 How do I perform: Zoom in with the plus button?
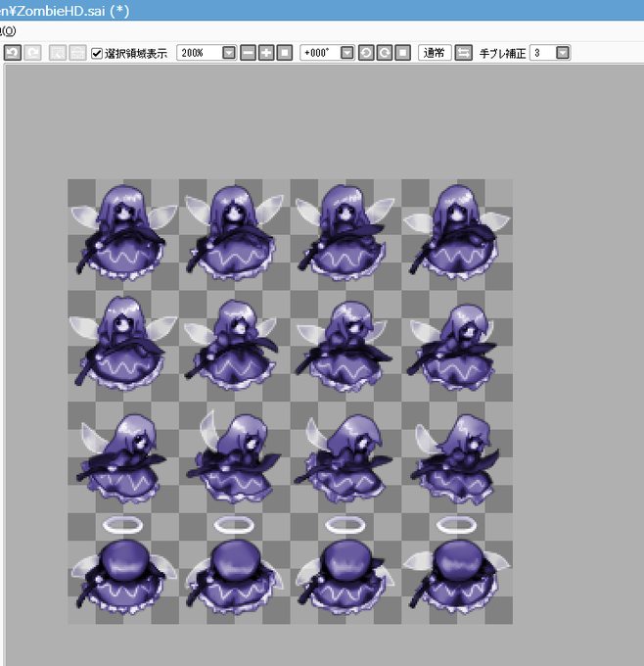pyautogui.click(x=266, y=53)
